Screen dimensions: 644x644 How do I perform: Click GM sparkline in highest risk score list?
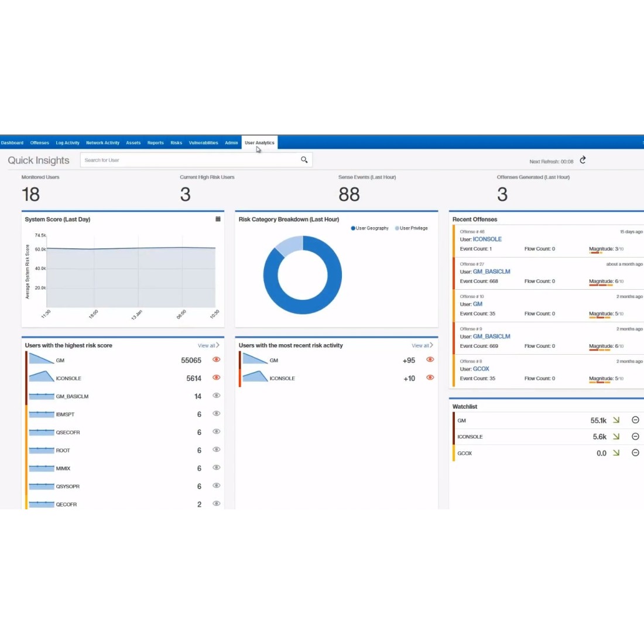point(42,359)
